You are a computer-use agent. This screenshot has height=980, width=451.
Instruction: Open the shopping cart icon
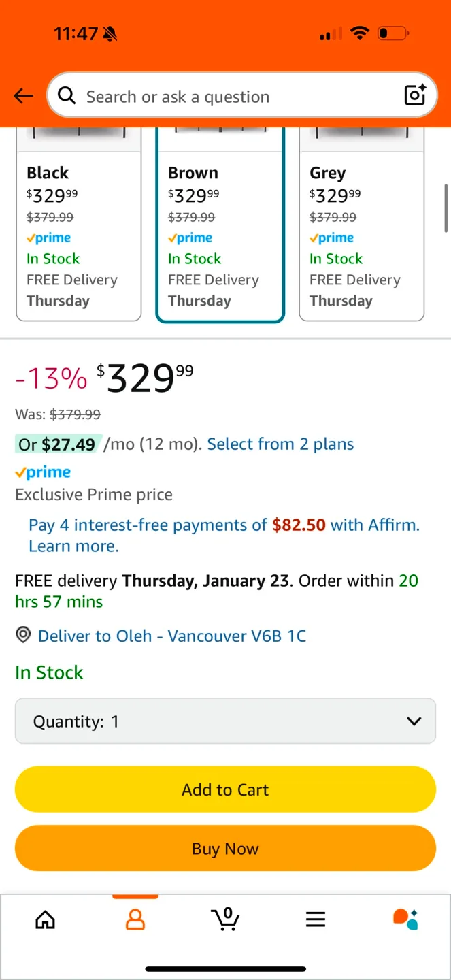coord(225,919)
